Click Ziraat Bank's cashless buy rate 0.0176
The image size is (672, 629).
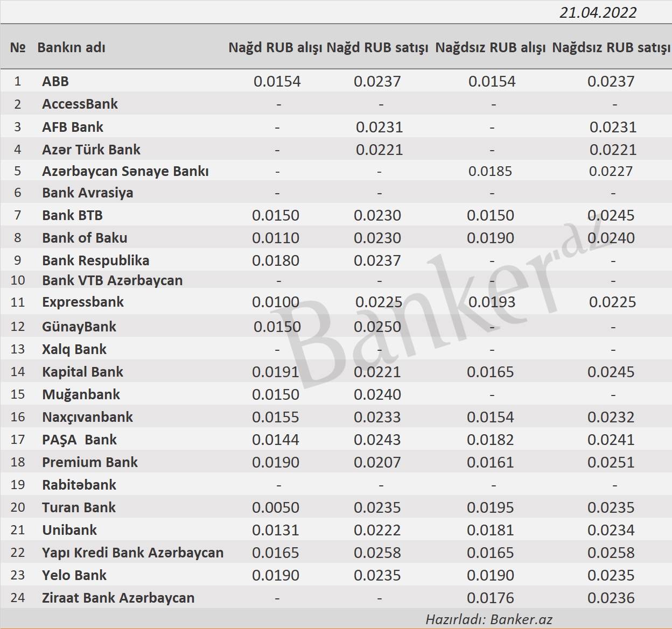click(x=491, y=598)
